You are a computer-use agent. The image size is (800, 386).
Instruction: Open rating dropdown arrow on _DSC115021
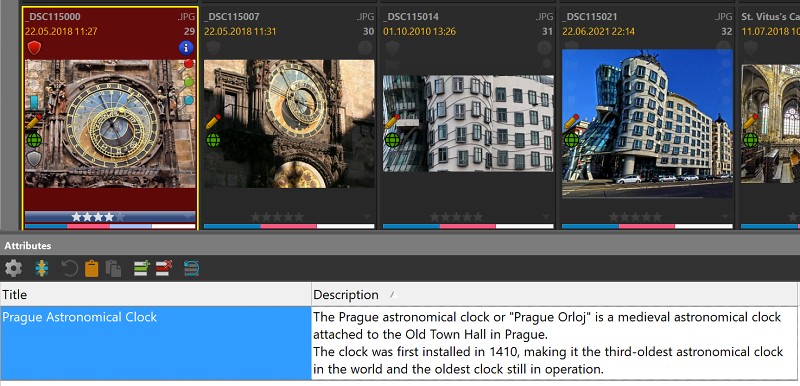pos(726,217)
